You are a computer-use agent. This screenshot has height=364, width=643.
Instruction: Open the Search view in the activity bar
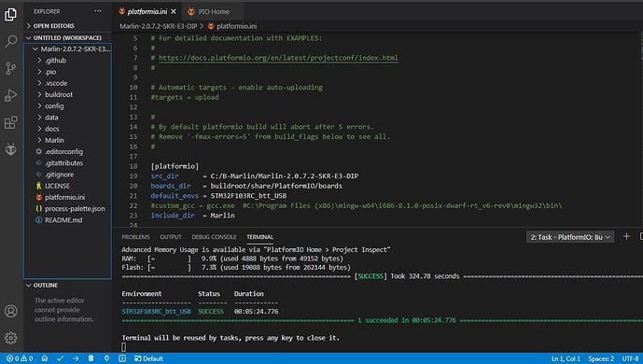[x=10, y=41]
